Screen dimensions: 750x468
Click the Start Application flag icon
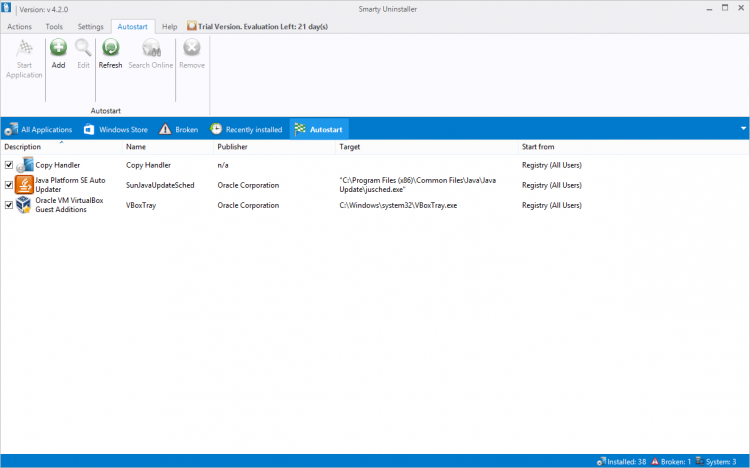[x=24, y=47]
